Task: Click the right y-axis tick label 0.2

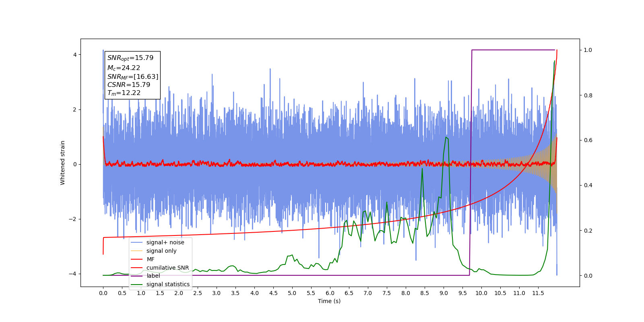Action: pyautogui.click(x=588, y=231)
